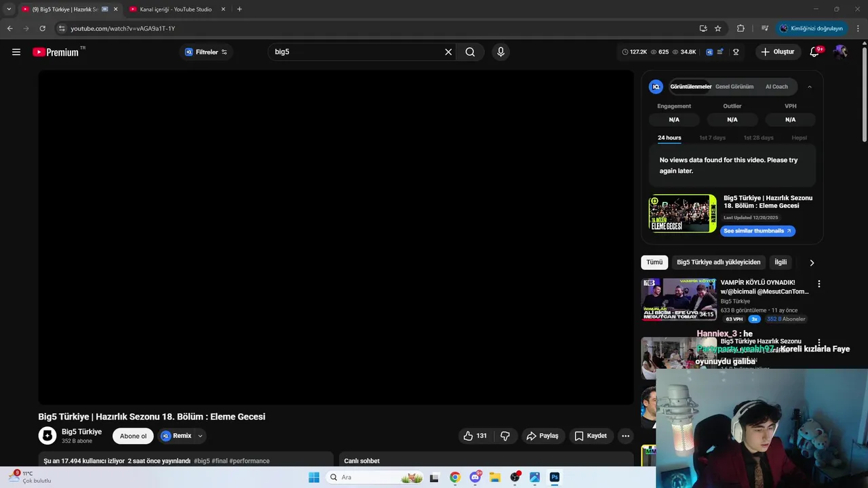Click the Paylaş share button
Screen dimensions: 868x488
coord(542,436)
